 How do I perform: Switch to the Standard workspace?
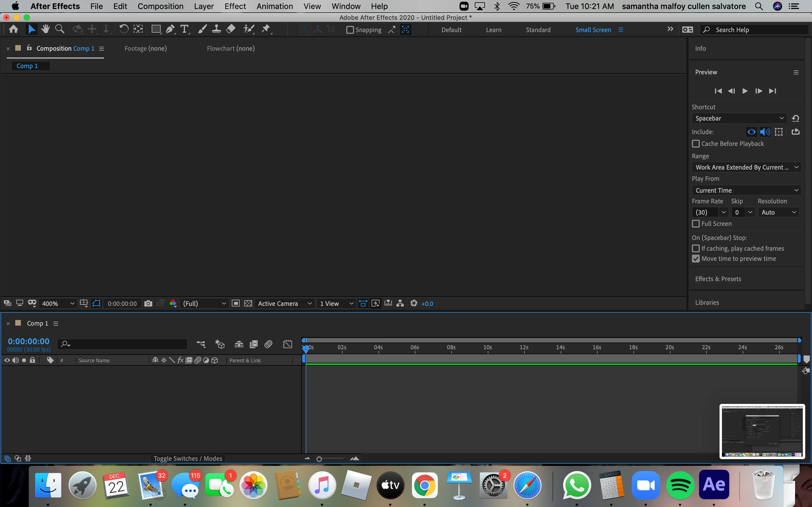click(x=538, y=30)
